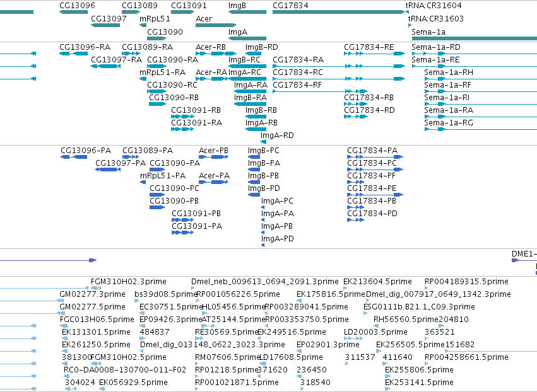The width and height of the screenshot is (537, 392).
Task: Select the ImgA-RC transcript label
Action: (x=245, y=72)
